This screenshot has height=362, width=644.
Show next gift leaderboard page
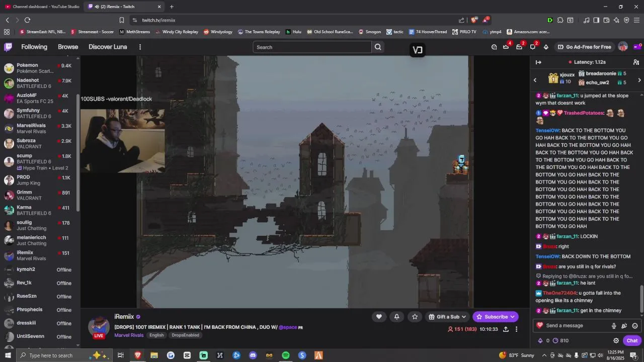(x=639, y=80)
